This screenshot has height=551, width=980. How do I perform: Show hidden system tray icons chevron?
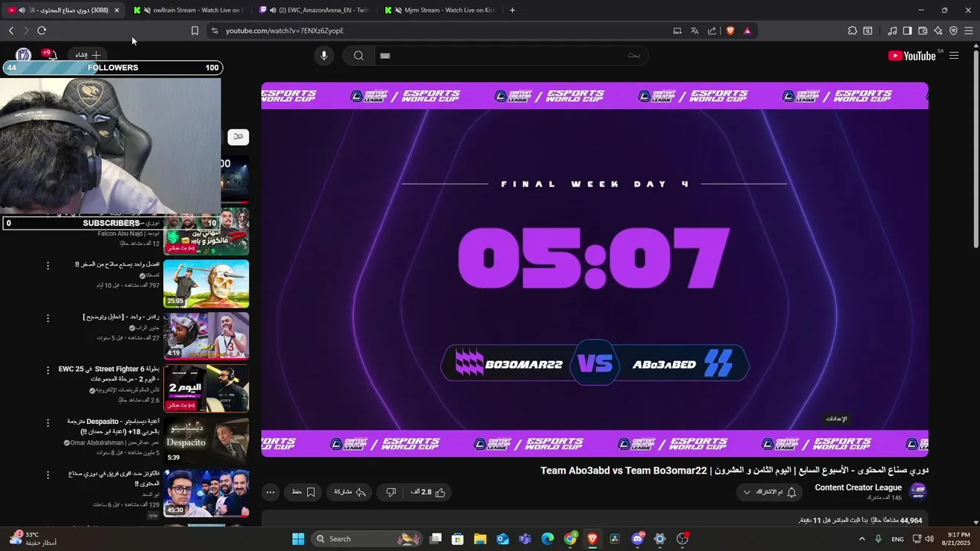(x=861, y=539)
